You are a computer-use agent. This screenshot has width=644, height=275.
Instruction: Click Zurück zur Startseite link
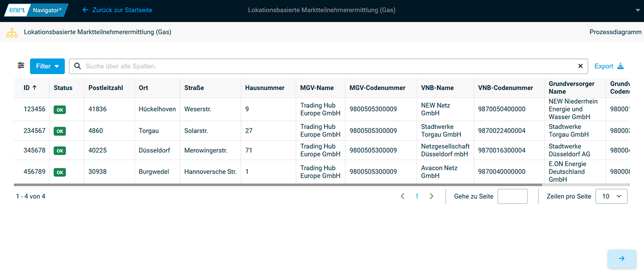point(122,10)
